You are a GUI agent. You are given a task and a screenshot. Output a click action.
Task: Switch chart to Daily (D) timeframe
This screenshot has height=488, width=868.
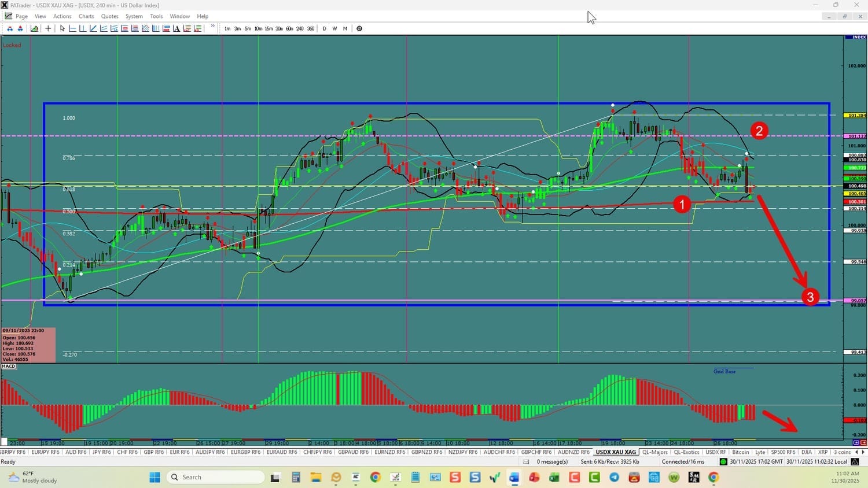click(x=324, y=28)
